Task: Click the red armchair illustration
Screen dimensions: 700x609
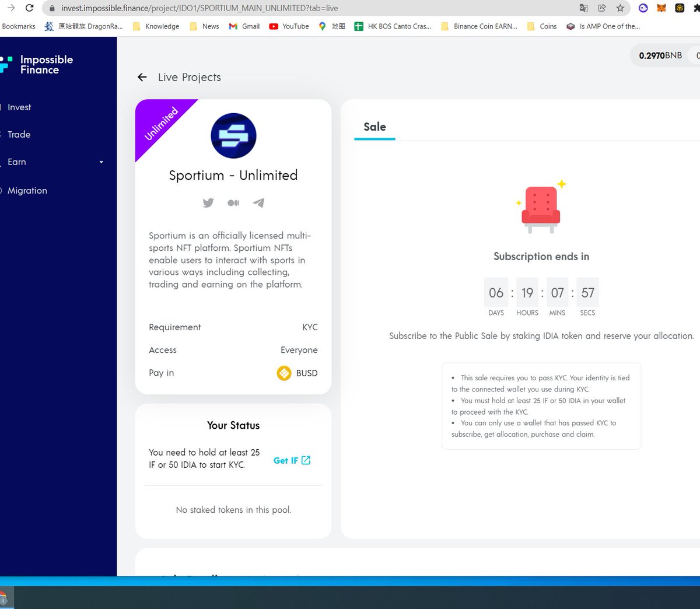Action: (541, 209)
